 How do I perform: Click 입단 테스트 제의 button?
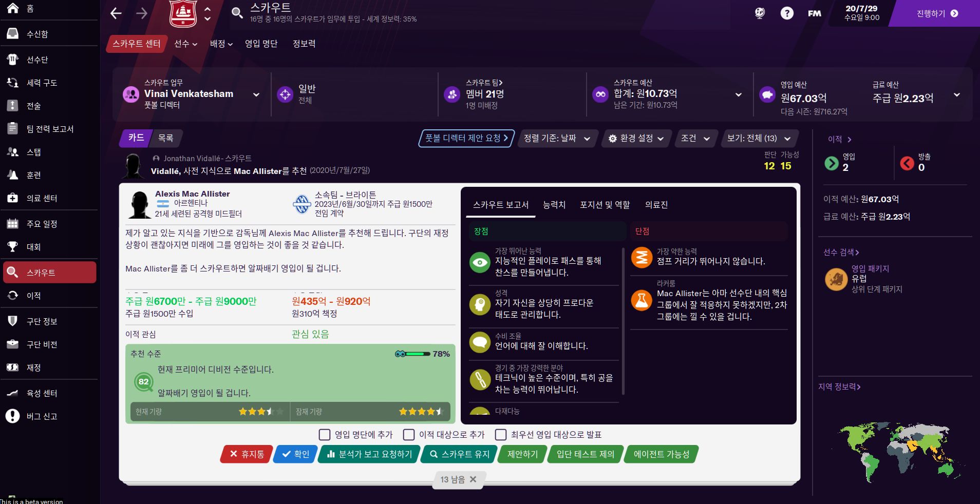tap(585, 454)
